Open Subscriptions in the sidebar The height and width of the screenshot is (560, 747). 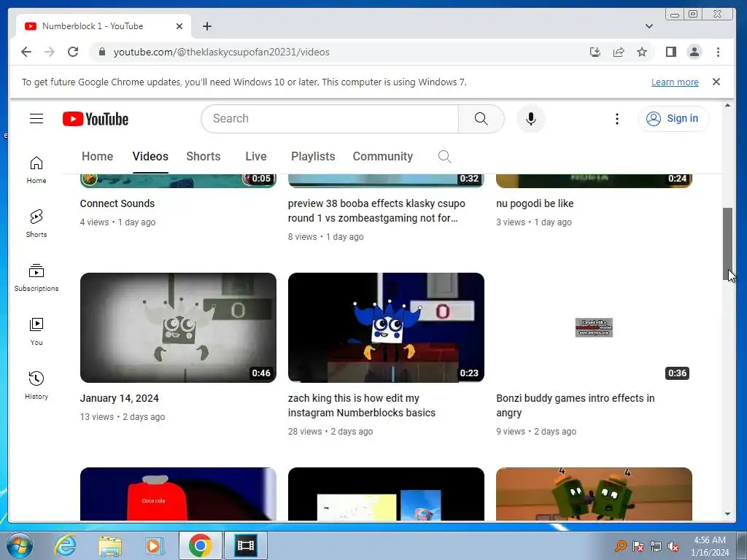36,278
